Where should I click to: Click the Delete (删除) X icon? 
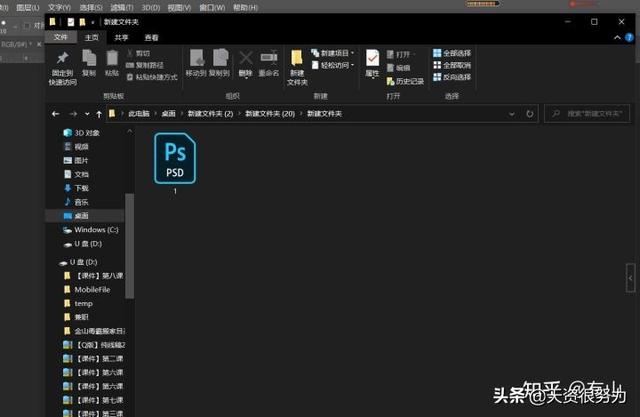[x=246, y=63]
